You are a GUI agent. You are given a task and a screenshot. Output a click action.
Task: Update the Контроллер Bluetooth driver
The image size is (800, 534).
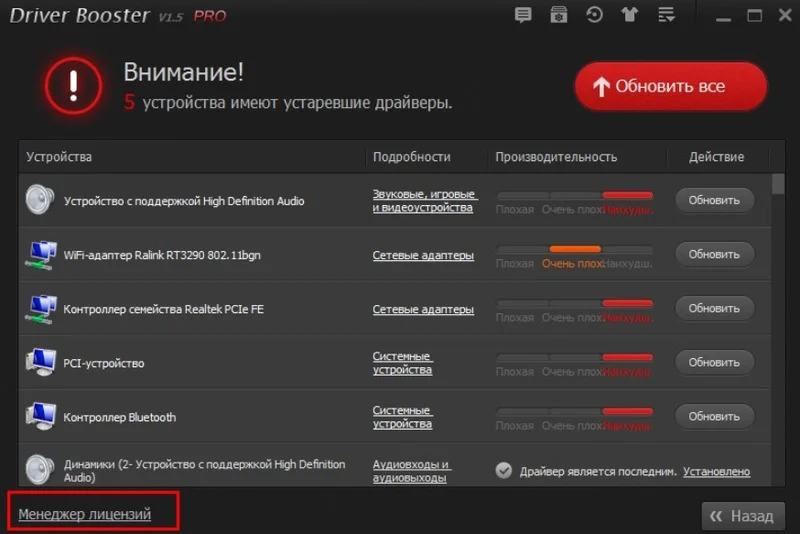click(x=714, y=417)
